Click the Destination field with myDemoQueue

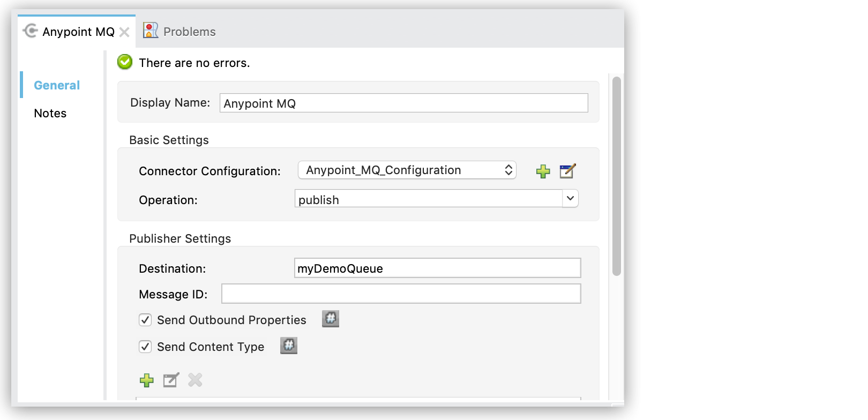pyautogui.click(x=437, y=268)
